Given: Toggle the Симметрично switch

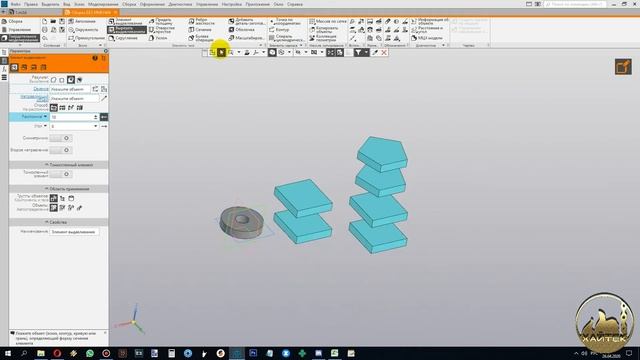Looking at the screenshot, I should click(61, 138).
